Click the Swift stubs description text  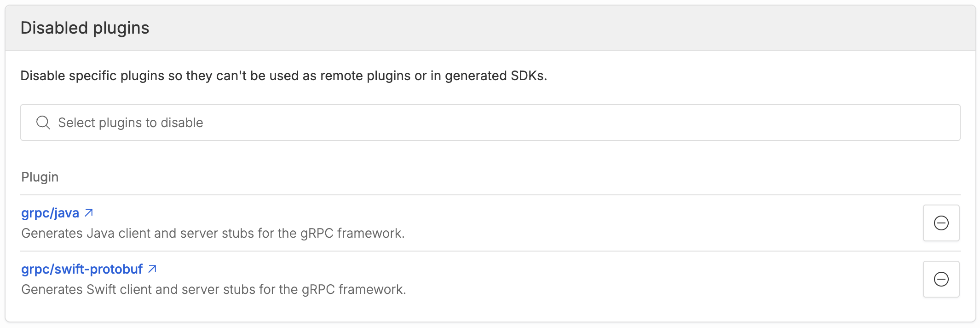(213, 289)
